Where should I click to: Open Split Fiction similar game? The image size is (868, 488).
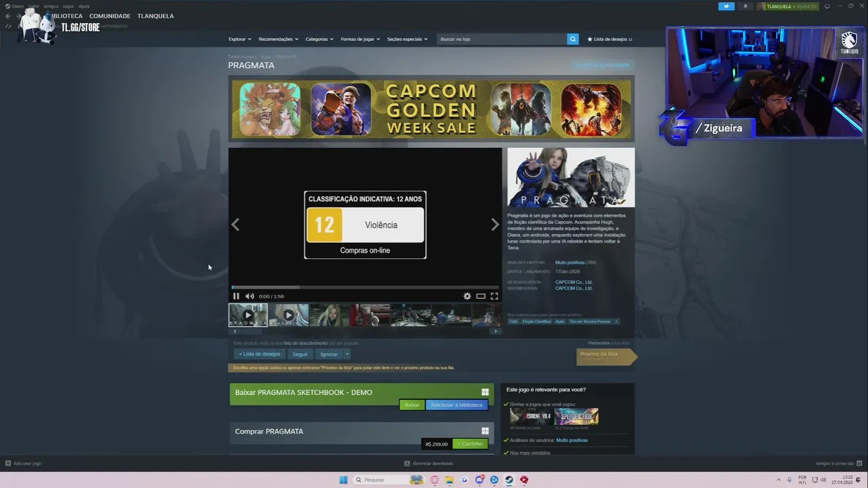click(576, 416)
